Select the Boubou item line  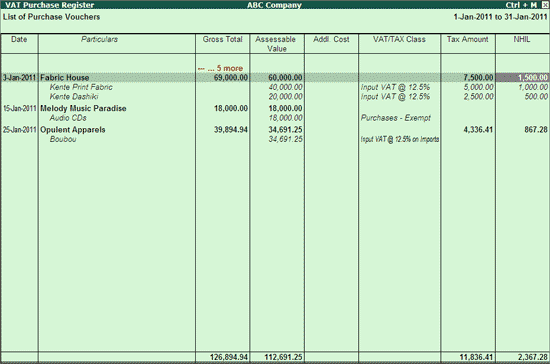pos(63,139)
